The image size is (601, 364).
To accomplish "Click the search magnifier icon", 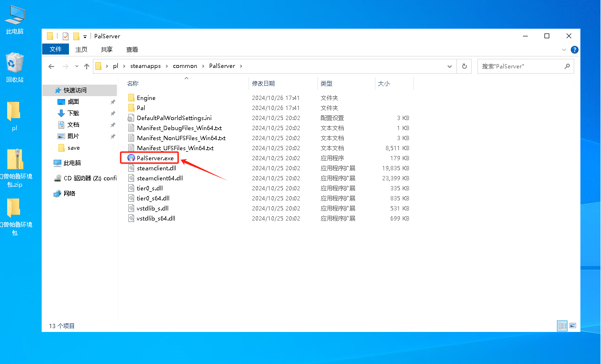I will [x=567, y=66].
